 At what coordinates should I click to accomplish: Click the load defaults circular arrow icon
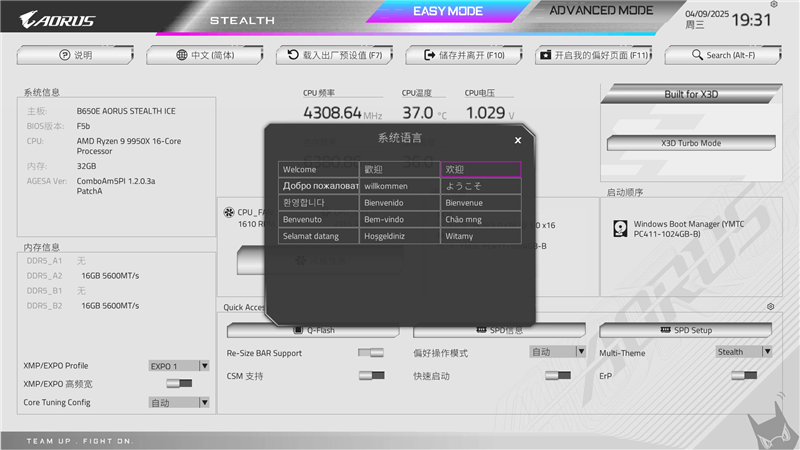coord(293,55)
